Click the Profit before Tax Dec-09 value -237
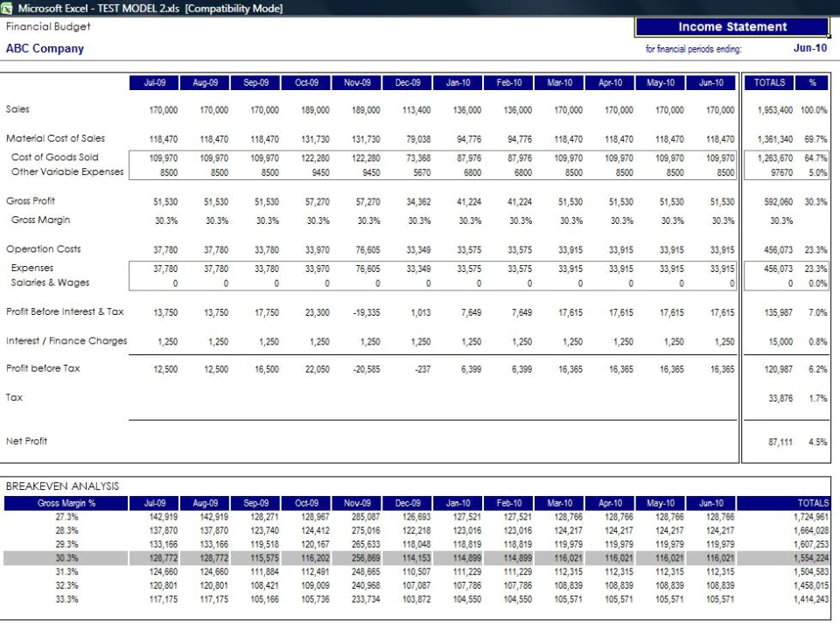Screen dimensions: 840x629 tap(422, 370)
